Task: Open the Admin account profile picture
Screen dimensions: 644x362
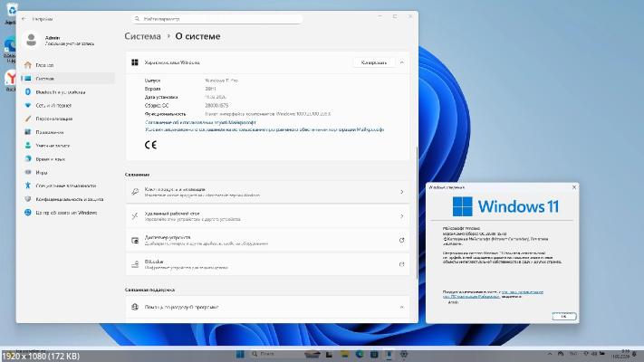Action: pyautogui.click(x=32, y=40)
